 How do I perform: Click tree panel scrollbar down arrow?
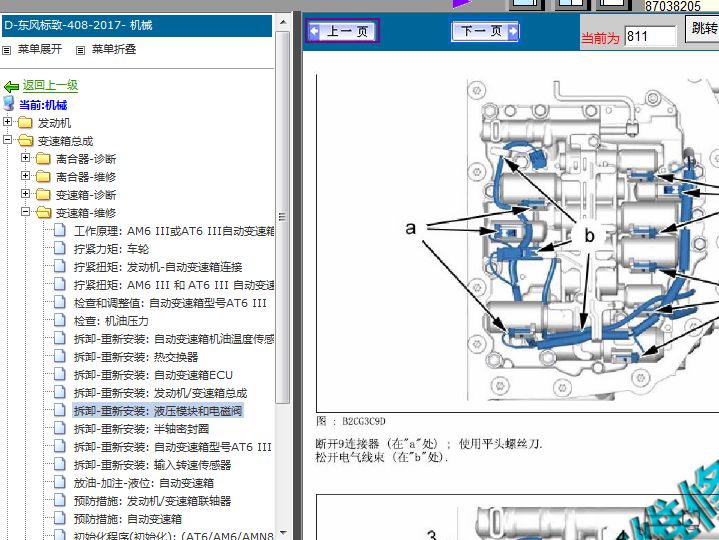[x=283, y=533]
